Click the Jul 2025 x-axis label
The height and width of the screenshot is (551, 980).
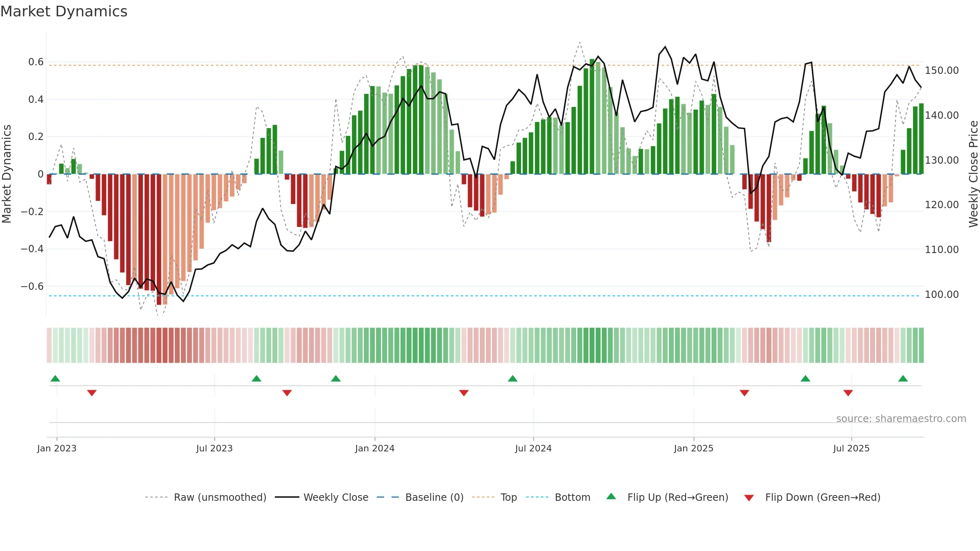coord(851,448)
